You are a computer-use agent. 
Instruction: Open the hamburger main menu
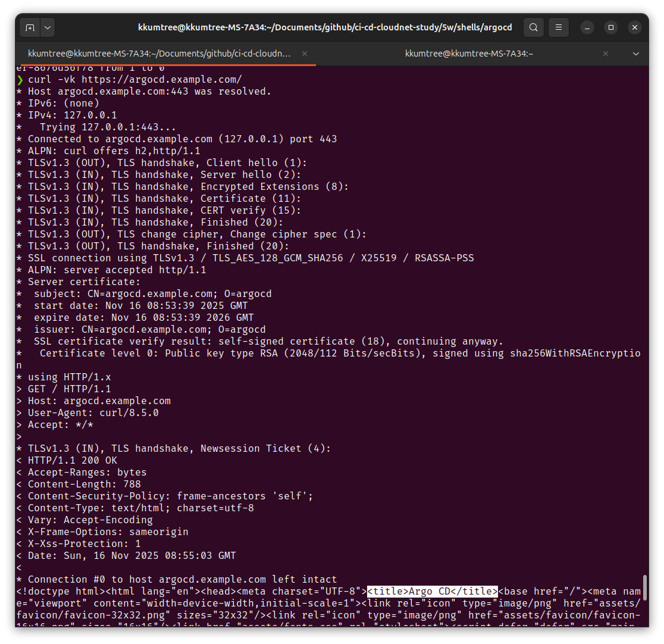[559, 27]
